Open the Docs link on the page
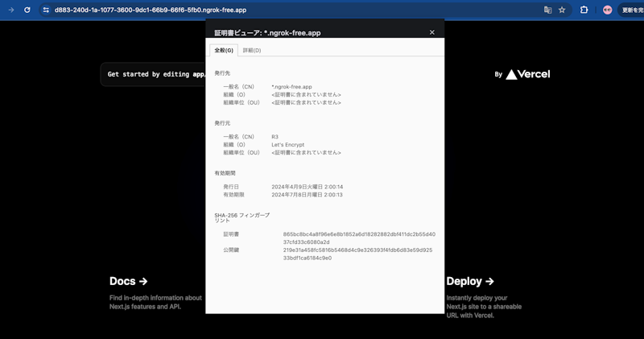This screenshot has height=339, width=644. pyautogui.click(x=128, y=281)
